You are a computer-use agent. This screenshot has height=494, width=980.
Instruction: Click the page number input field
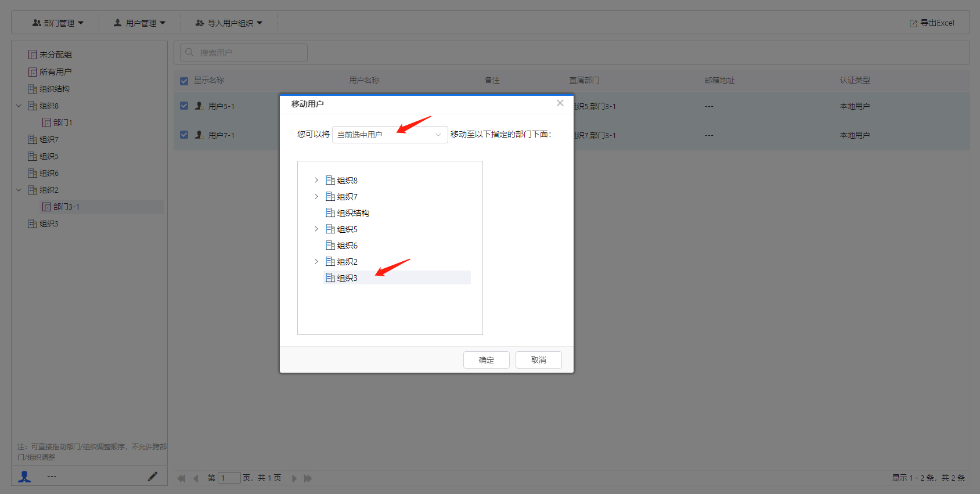click(x=229, y=478)
